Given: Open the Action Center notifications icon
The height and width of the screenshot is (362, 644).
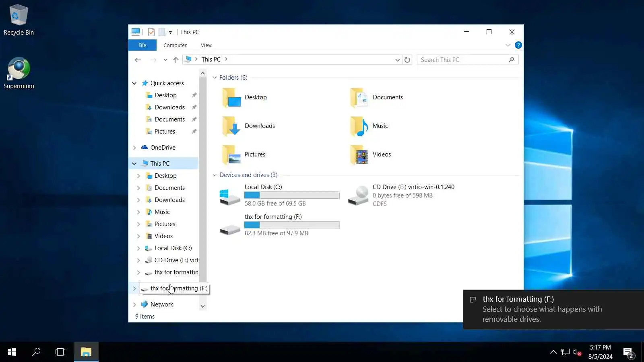Looking at the screenshot, I should coord(629,353).
